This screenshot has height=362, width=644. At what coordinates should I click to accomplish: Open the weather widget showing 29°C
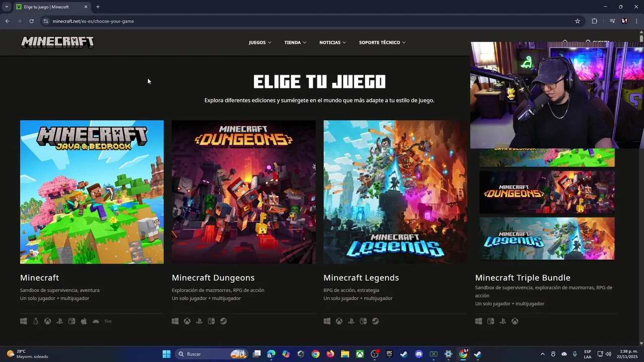(28, 354)
